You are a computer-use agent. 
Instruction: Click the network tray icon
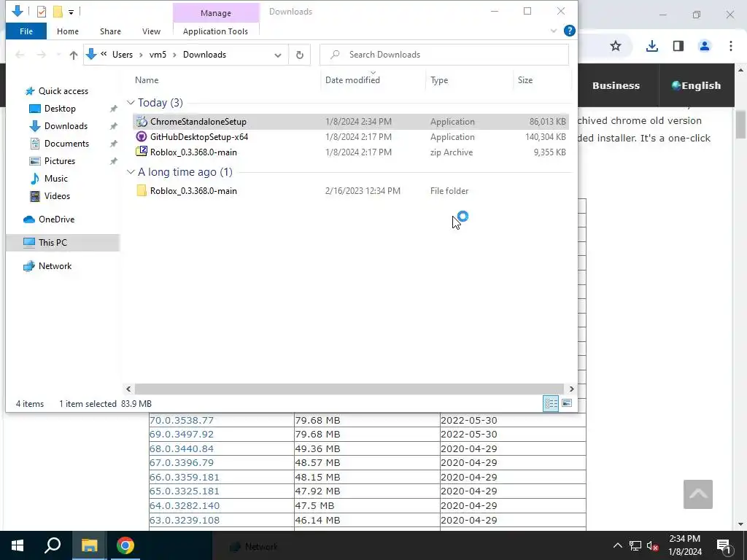coord(635,545)
